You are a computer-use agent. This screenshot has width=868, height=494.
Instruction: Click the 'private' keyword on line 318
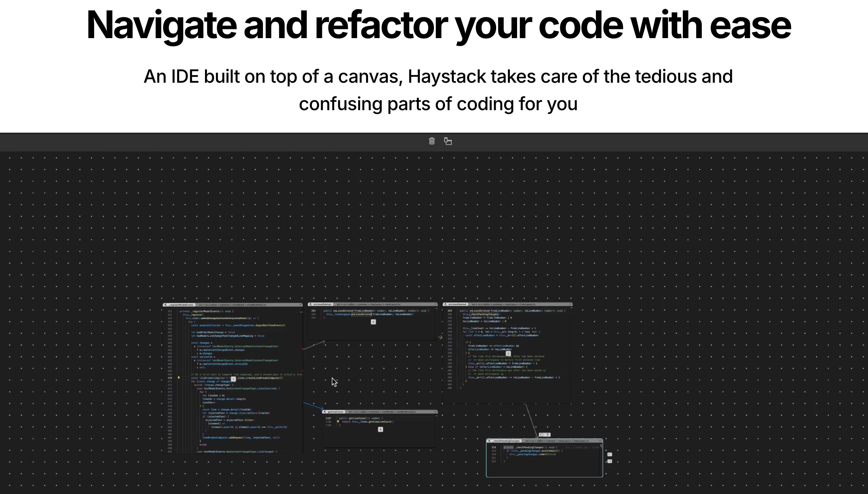click(x=509, y=447)
